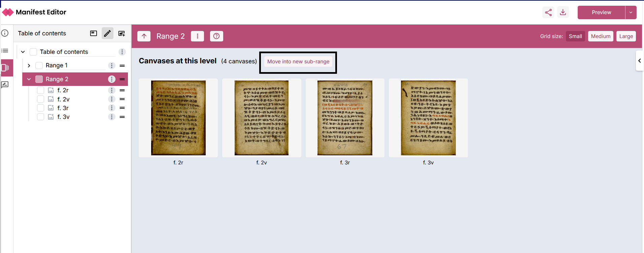644x253 pixels.
Task: Set grid size to Medium
Action: 600,36
